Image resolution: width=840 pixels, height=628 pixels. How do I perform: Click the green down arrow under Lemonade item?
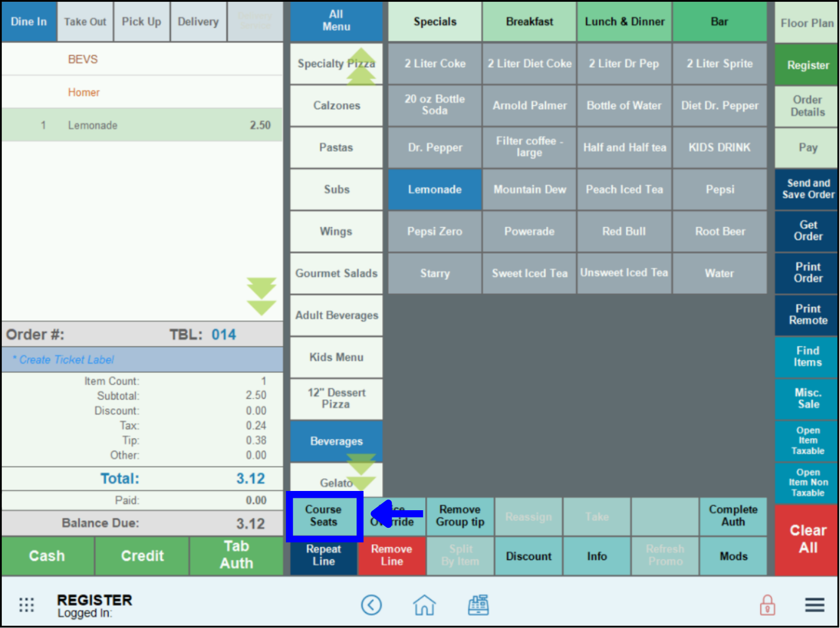click(x=262, y=296)
